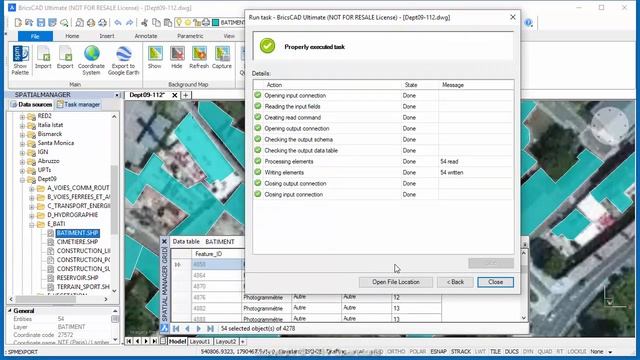Viewport: 640px width, 360px height.
Task: Toggle DUCS in status bar
Action: pyautogui.click(x=511, y=351)
